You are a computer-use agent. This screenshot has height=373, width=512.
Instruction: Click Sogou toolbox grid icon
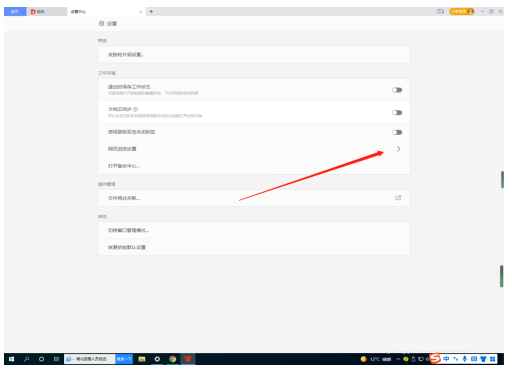(492, 359)
